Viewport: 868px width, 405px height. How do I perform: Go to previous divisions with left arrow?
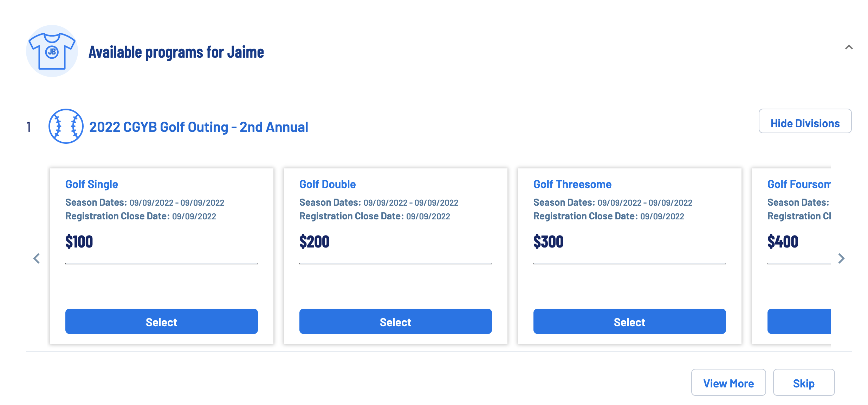point(37,258)
